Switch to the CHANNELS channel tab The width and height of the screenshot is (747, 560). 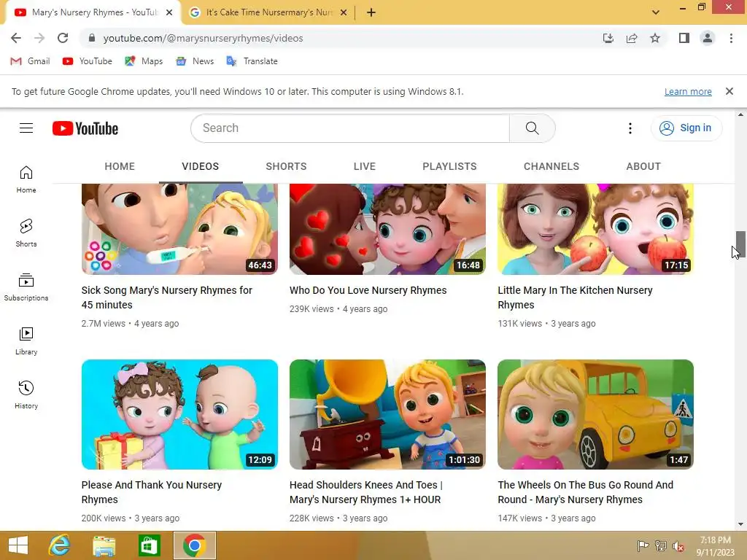point(551,166)
